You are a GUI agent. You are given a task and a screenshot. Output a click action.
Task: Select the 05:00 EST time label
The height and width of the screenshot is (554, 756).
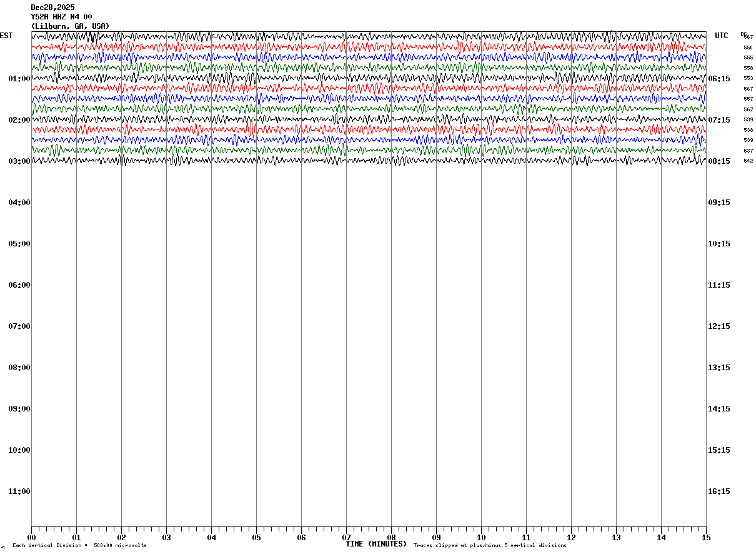point(19,244)
